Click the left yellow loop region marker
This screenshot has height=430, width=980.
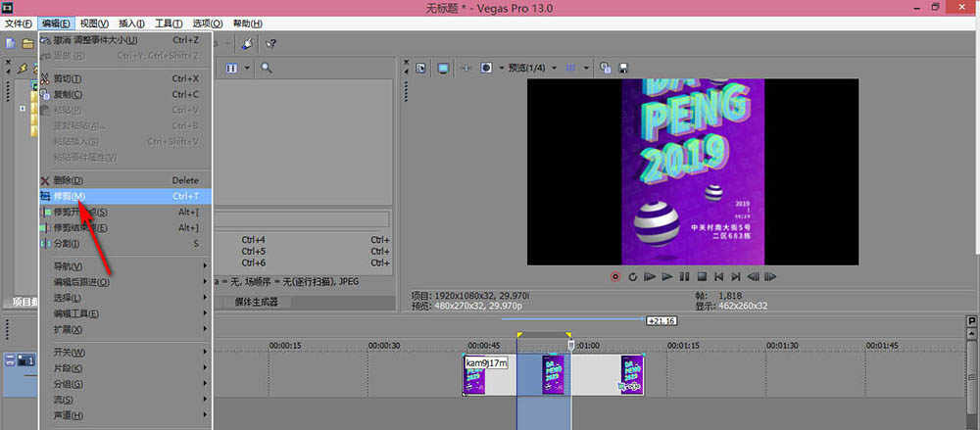click(517, 335)
